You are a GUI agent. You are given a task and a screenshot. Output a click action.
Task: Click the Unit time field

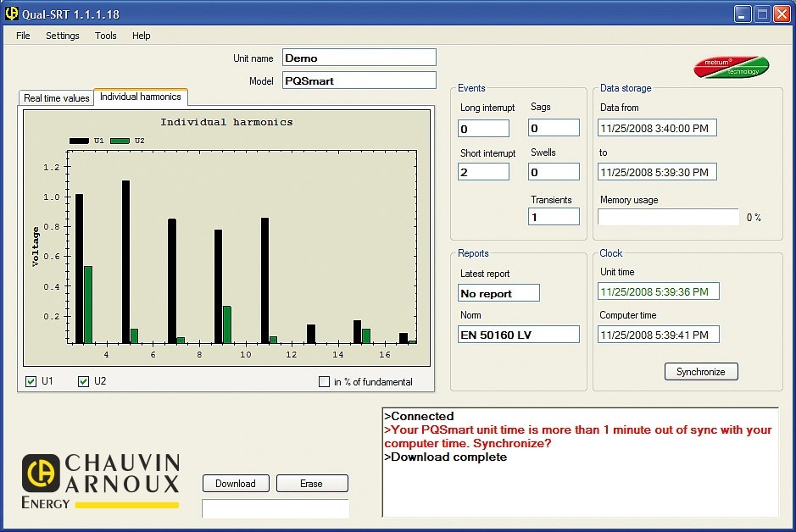click(x=659, y=291)
